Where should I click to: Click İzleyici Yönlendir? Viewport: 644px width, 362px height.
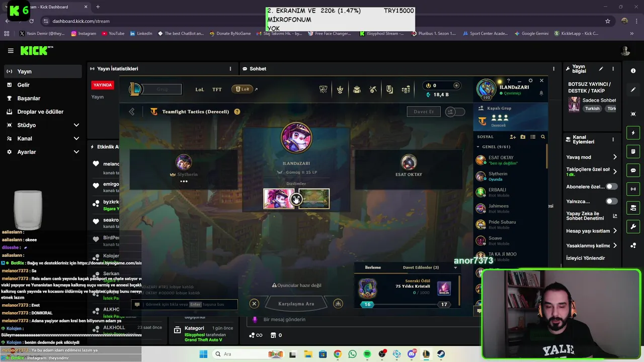click(x=586, y=258)
